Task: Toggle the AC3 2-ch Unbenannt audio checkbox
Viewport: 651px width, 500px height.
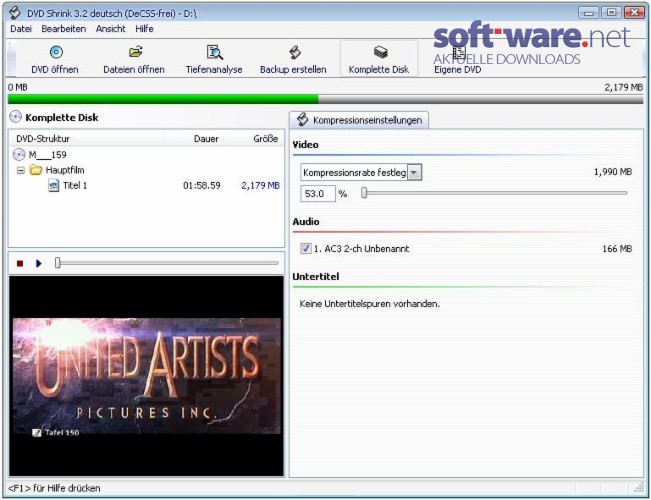Action: (306, 248)
